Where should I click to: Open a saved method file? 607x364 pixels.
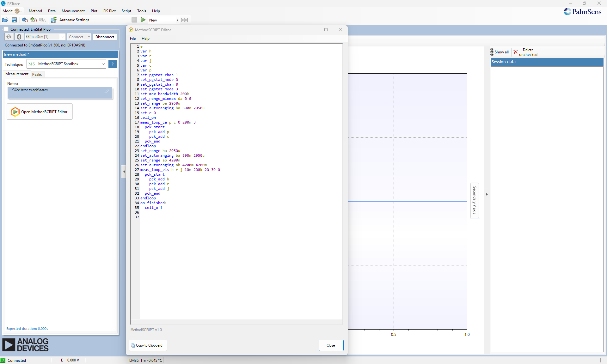pos(5,20)
